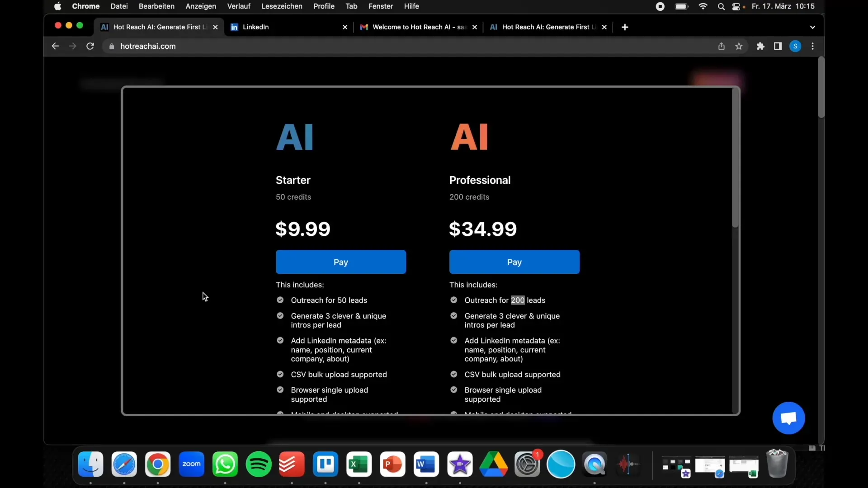Click Pay button for Starter plan
The width and height of the screenshot is (868, 488).
tap(341, 262)
